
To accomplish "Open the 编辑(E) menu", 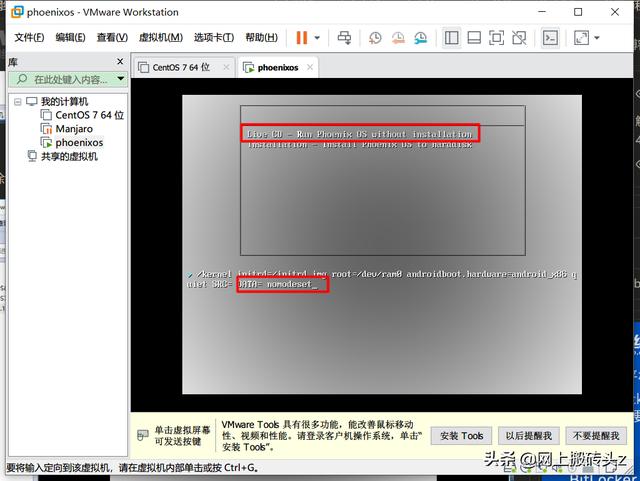I will pyautogui.click(x=70, y=38).
